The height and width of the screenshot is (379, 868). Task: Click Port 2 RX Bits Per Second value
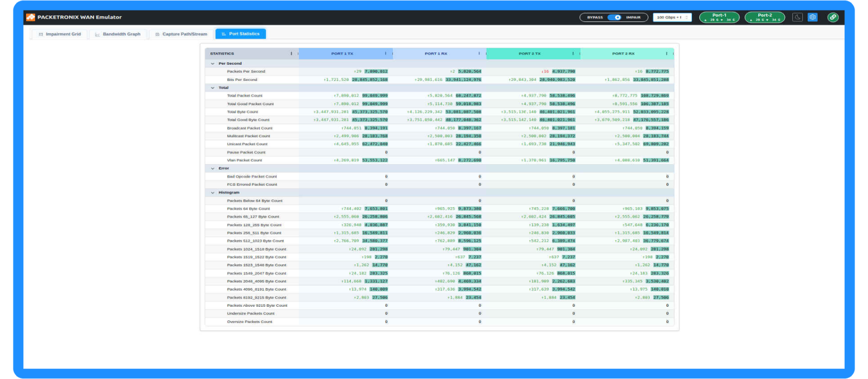651,79
